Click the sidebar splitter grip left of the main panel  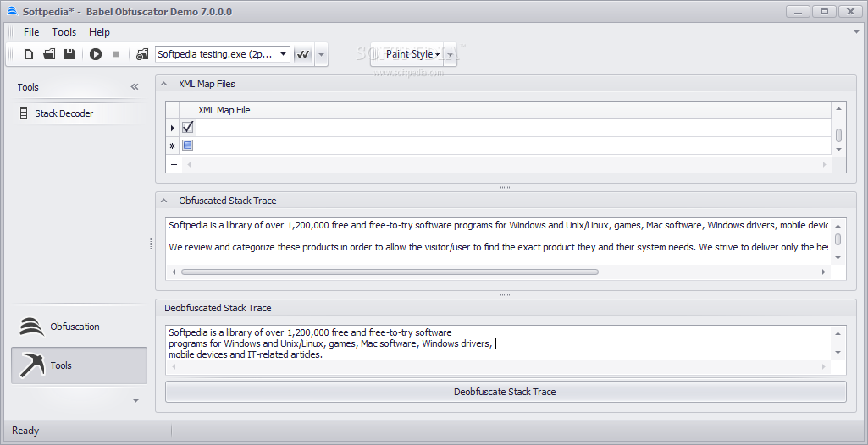tap(151, 244)
